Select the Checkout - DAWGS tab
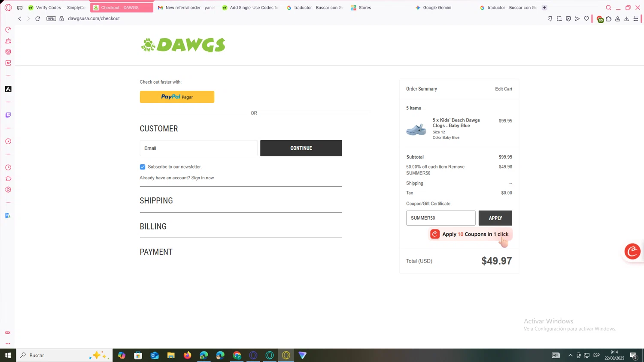This screenshot has height=362, width=644. [122, 8]
